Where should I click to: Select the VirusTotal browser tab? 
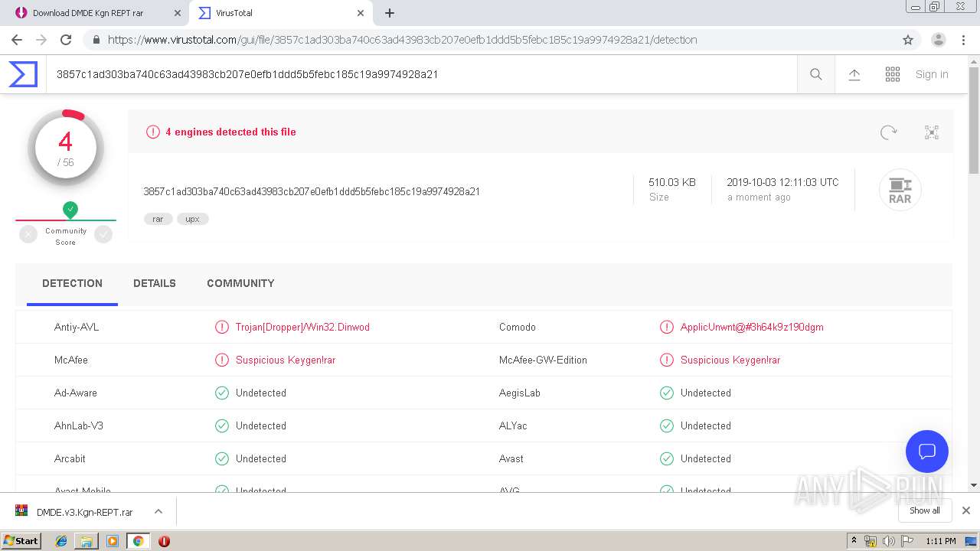[279, 13]
